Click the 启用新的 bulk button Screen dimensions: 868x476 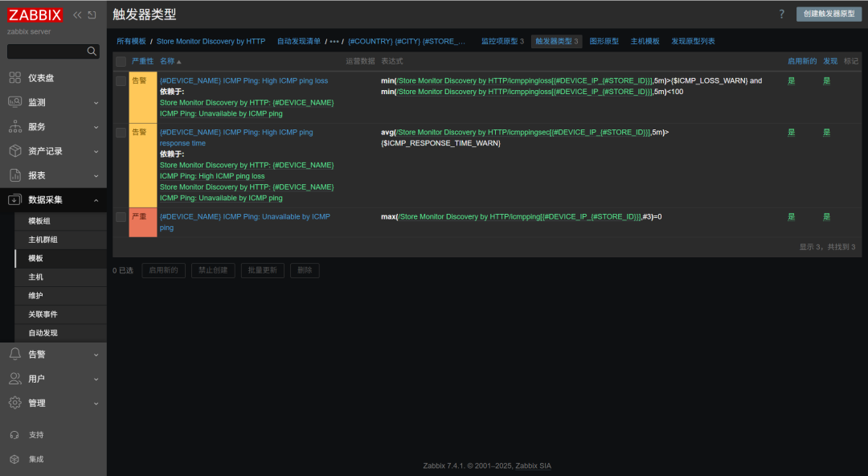click(x=163, y=270)
